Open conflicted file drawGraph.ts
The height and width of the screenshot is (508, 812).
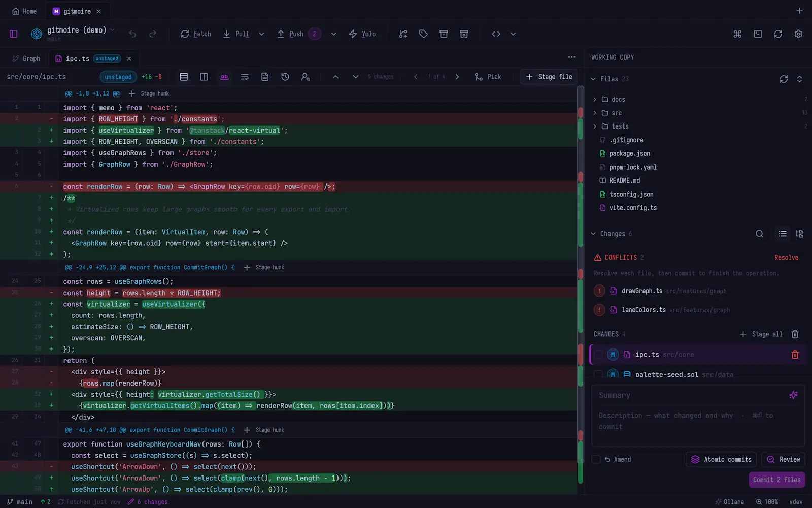coord(698,291)
